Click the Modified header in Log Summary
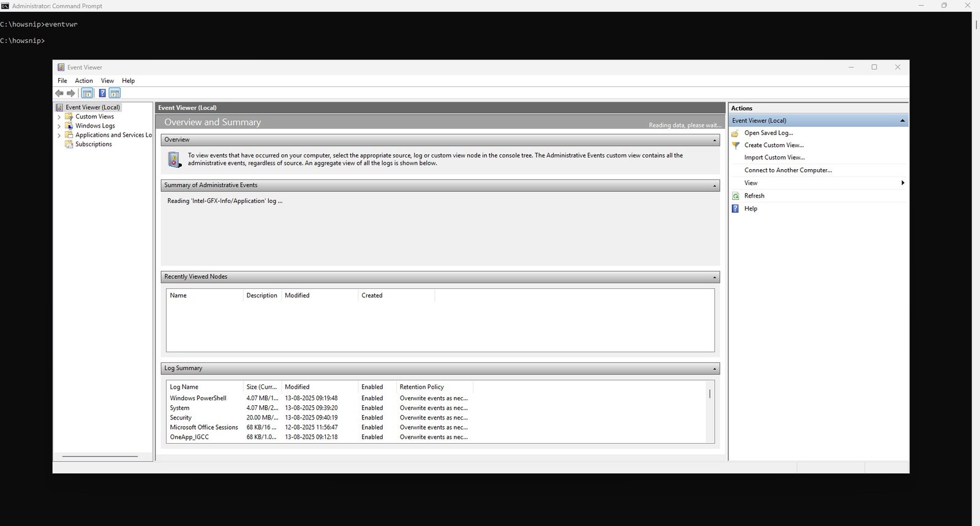 tap(320, 387)
